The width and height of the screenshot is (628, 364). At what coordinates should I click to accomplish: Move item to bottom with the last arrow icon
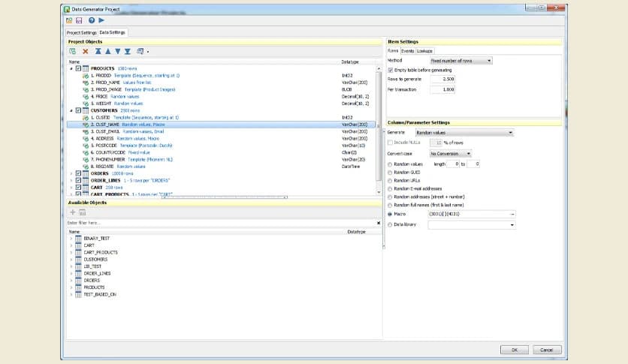[x=128, y=51]
